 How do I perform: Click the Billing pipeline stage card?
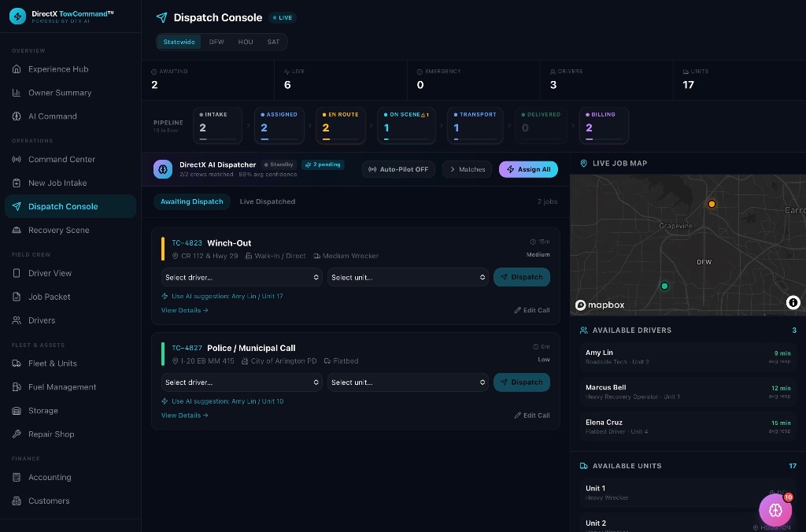point(604,125)
